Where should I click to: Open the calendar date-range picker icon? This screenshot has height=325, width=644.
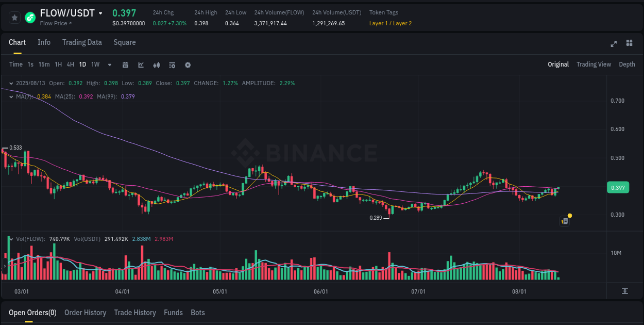(x=125, y=64)
